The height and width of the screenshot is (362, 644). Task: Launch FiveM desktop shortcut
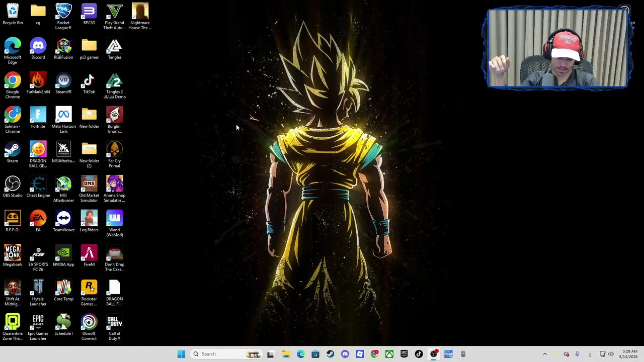click(89, 255)
